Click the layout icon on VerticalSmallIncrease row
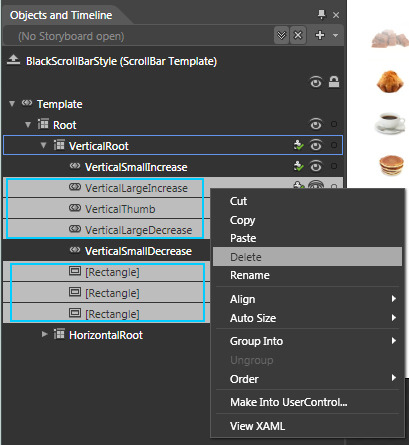The width and height of the screenshot is (409, 445). click(x=298, y=166)
